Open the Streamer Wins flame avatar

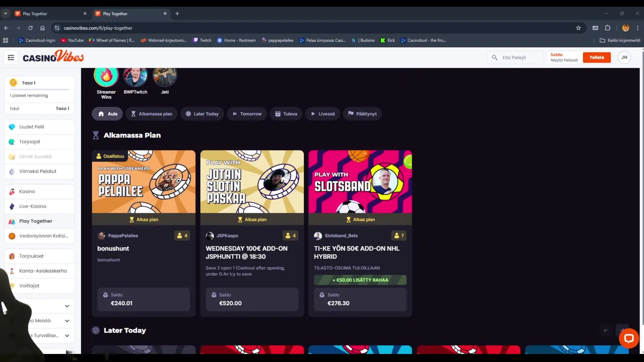tap(106, 76)
